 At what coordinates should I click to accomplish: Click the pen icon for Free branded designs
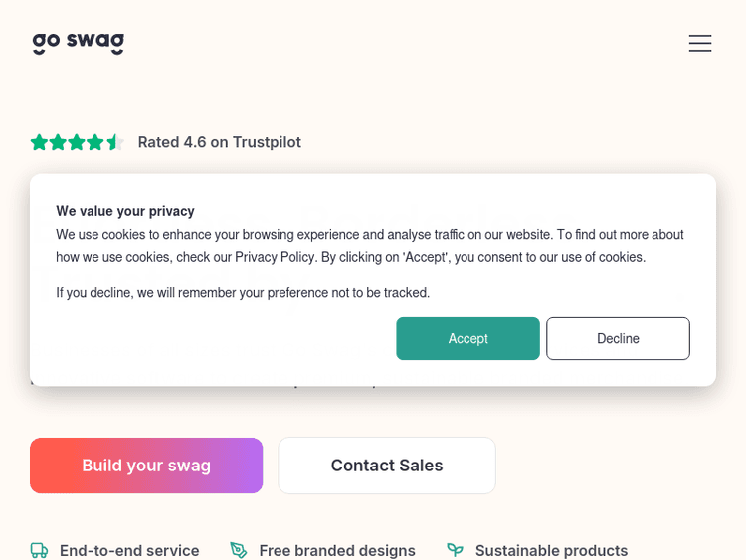click(239, 550)
